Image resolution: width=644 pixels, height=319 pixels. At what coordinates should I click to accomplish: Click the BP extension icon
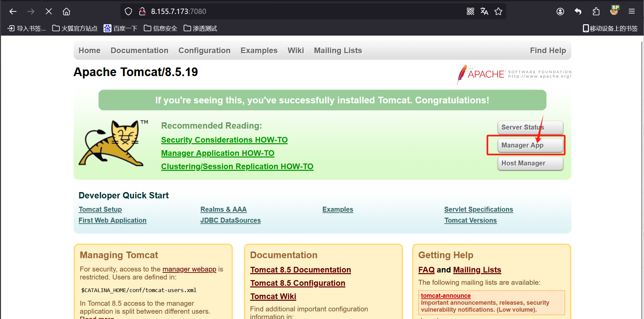(614, 11)
